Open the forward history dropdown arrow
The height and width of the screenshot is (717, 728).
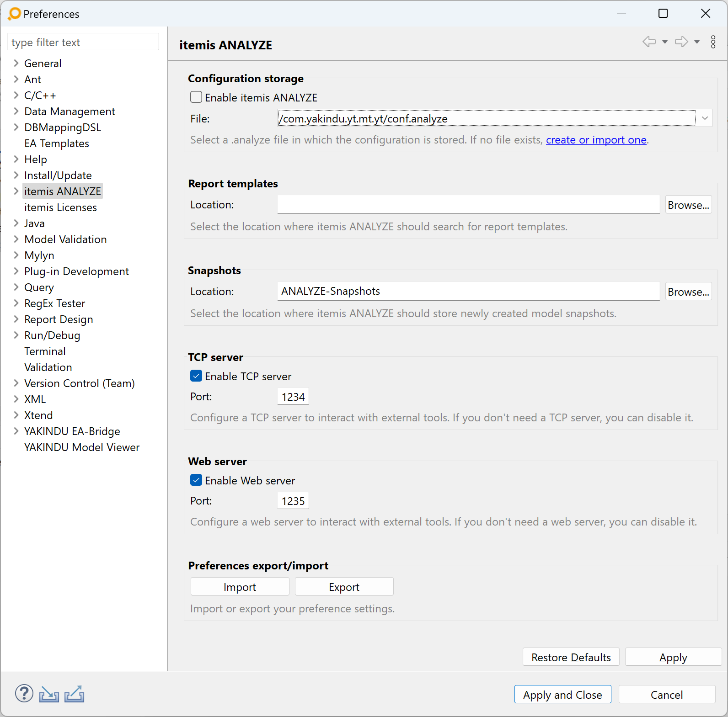[697, 42]
